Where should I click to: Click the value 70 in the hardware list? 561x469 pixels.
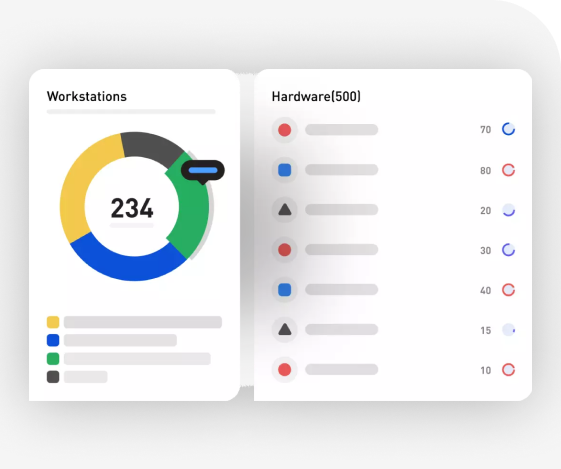pos(486,130)
